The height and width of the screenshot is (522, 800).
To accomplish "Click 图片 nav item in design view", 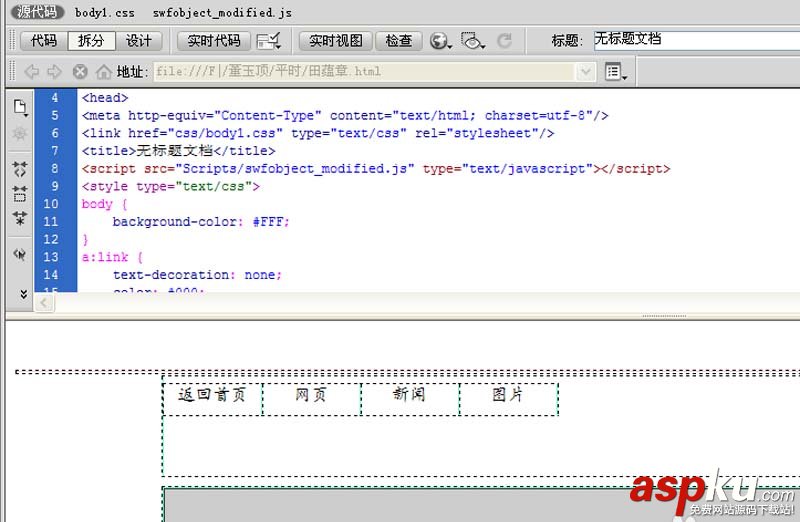I will (508, 394).
